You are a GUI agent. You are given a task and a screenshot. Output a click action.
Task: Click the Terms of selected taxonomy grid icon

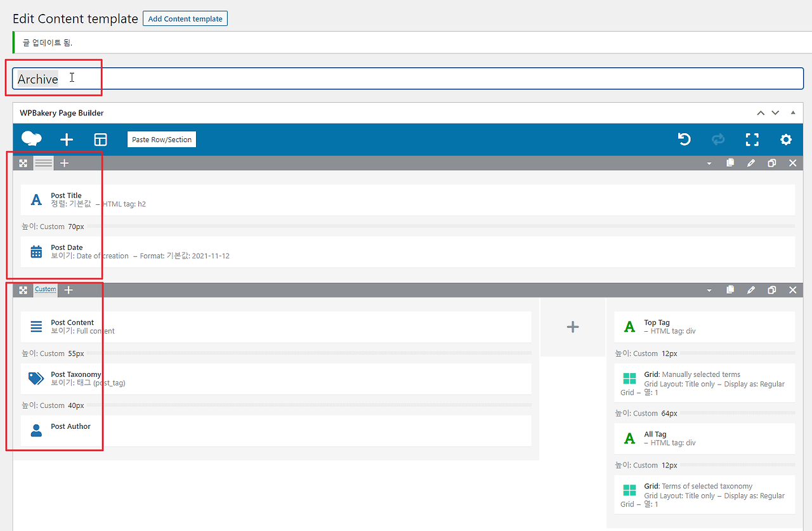(x=629, y=490)
